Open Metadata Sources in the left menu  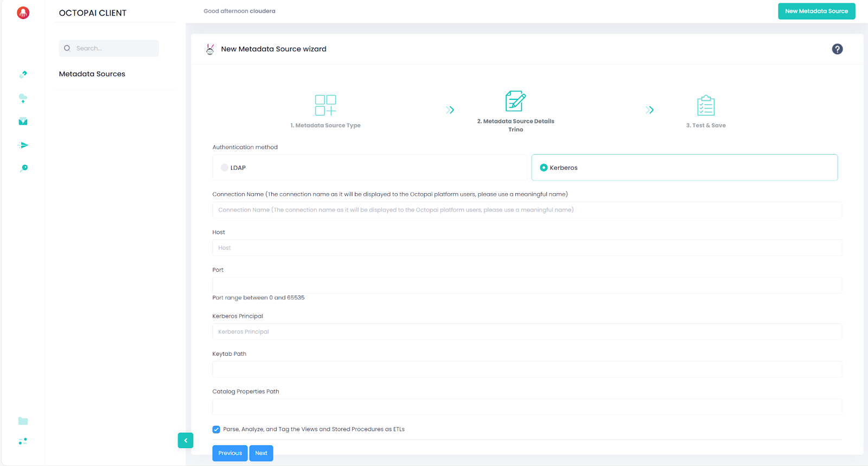click(92, 74)
